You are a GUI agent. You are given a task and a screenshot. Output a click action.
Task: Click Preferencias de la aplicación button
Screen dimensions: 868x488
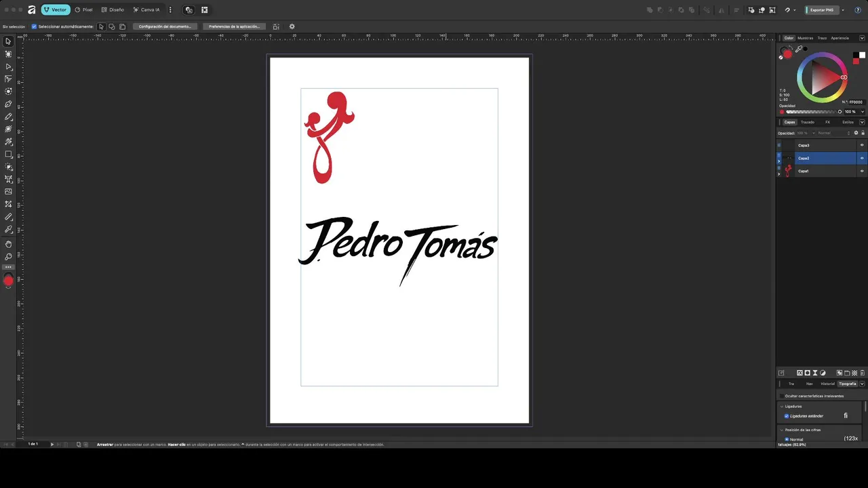coord(233,26)
